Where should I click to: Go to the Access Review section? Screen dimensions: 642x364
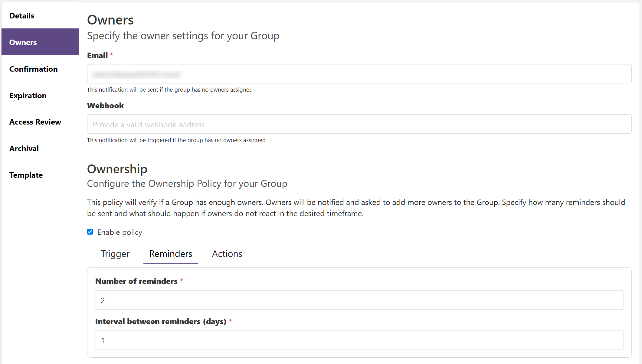35,122
